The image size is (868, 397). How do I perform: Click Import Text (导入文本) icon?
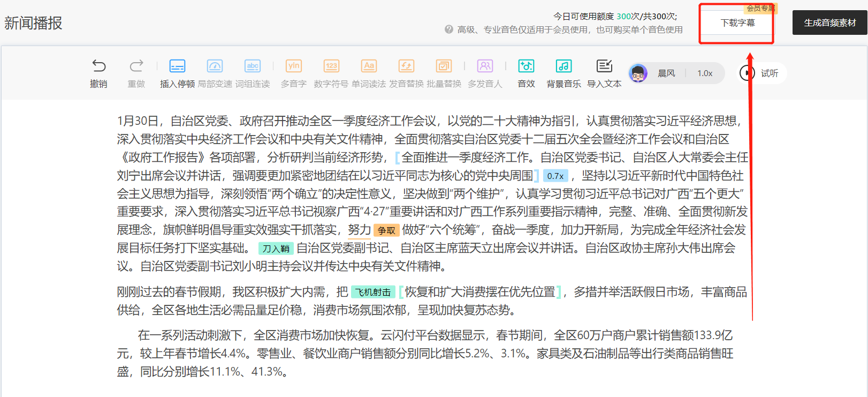(x=604, y=66)
